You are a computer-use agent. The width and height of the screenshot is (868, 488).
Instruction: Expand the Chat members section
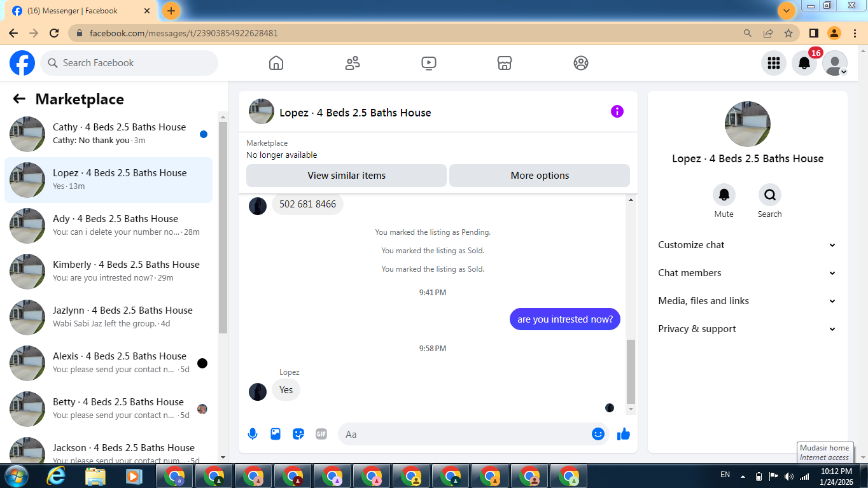coord(747,273)
